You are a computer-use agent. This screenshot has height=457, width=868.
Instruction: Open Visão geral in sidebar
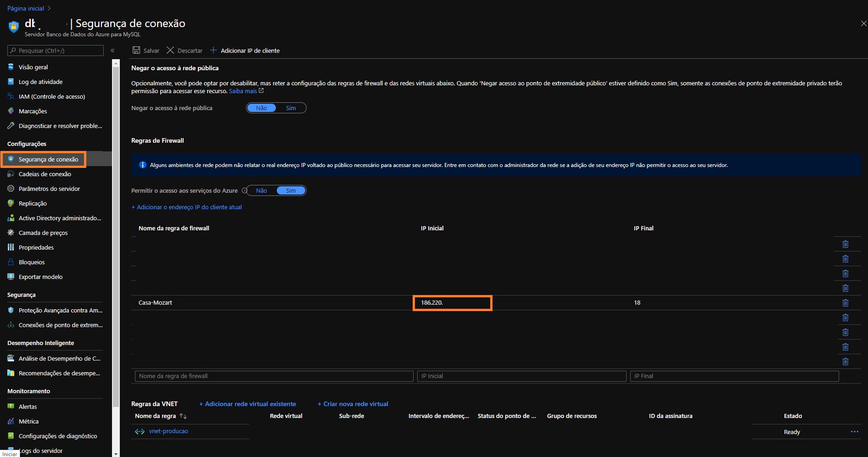point(33,67)
